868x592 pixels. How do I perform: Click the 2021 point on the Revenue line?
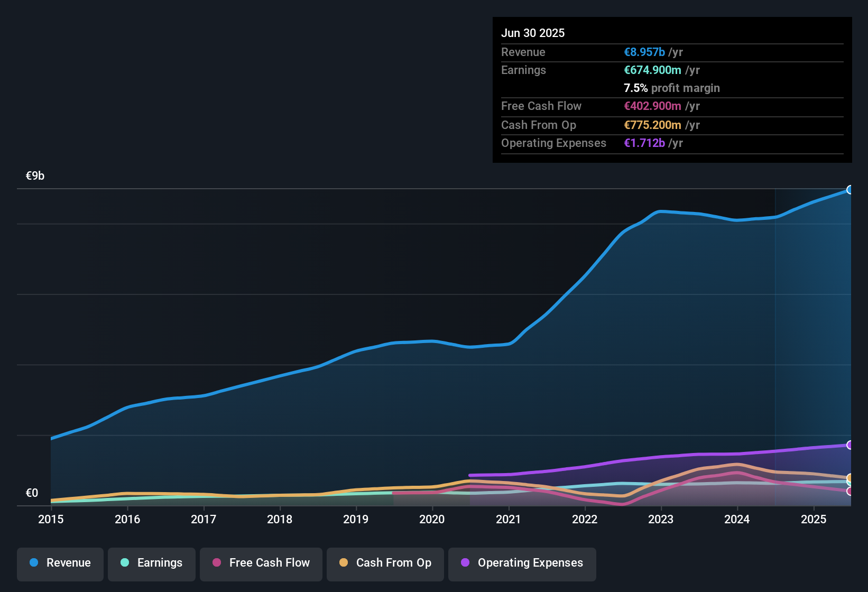coord(508,343)
